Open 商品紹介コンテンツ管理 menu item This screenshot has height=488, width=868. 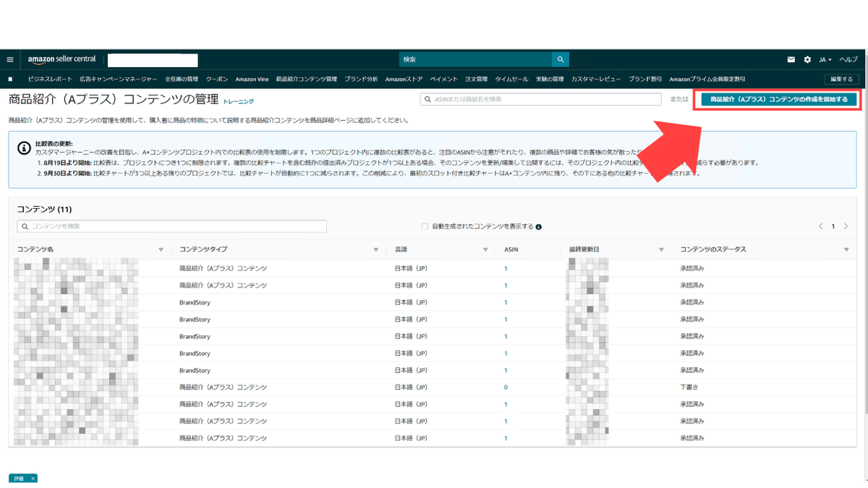click(307, 79)
